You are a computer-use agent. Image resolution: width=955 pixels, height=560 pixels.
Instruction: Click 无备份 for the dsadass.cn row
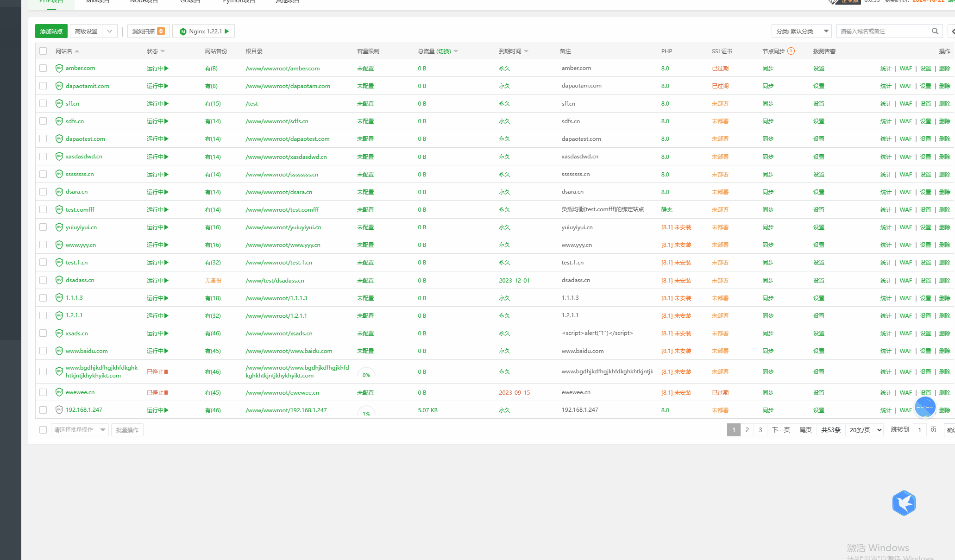tap(213, 280)
